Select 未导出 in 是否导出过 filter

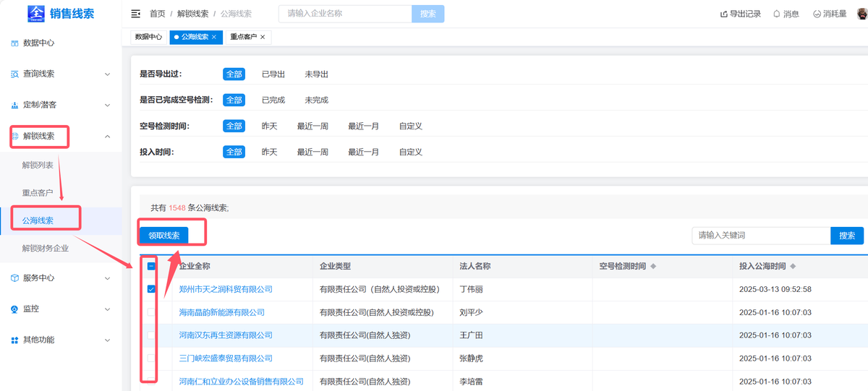tap(317, 74)
